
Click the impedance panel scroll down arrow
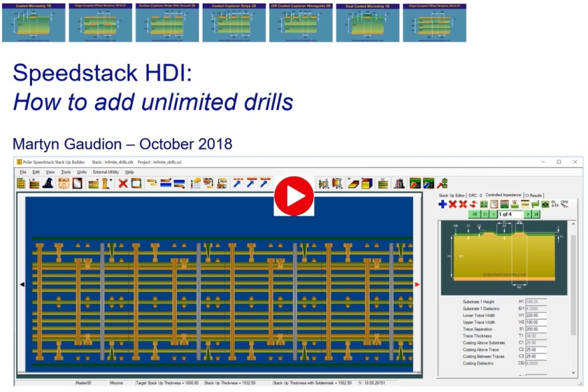click(x=573, y=372)
